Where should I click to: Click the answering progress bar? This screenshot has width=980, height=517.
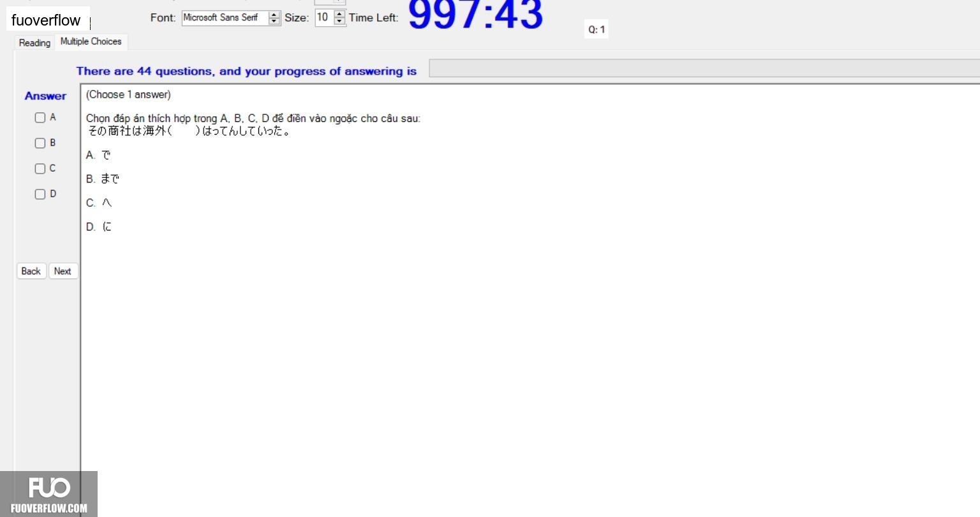pos(704,68)
